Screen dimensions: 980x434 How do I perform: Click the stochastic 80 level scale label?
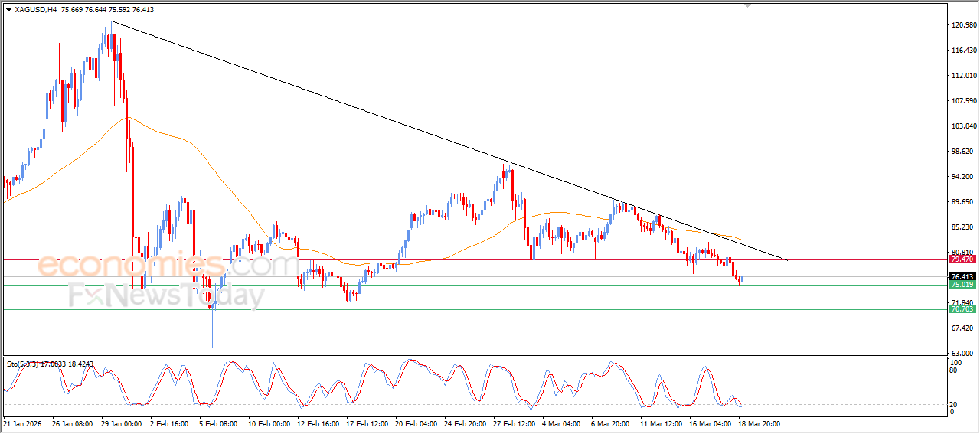954,370
